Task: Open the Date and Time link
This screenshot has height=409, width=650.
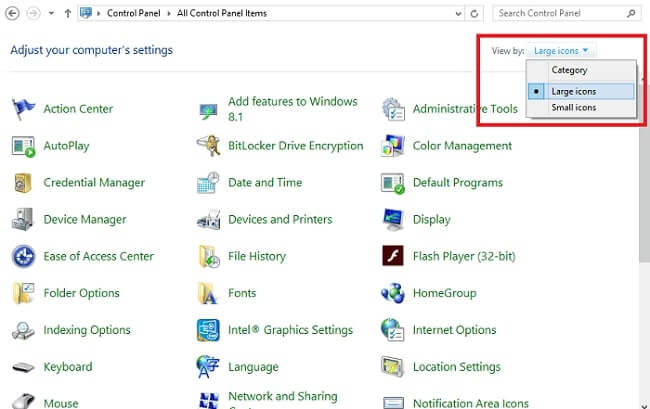Action: point(264,183)
